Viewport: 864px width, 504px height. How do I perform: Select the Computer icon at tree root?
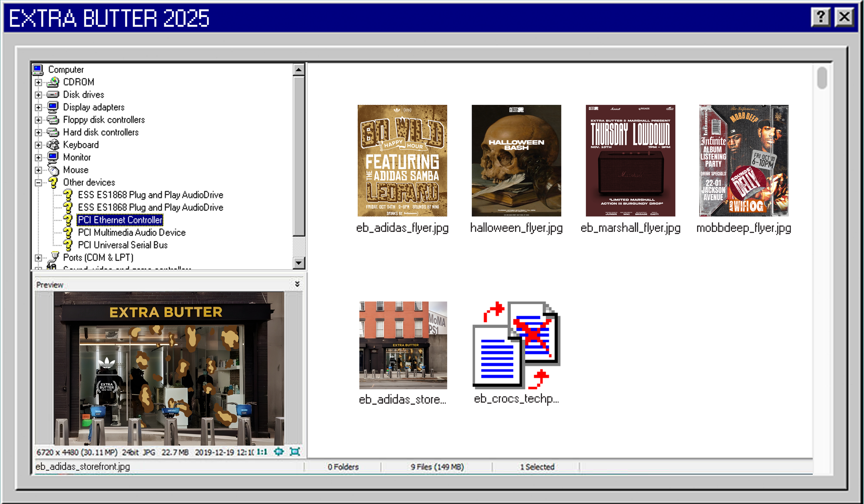[38, 69]
